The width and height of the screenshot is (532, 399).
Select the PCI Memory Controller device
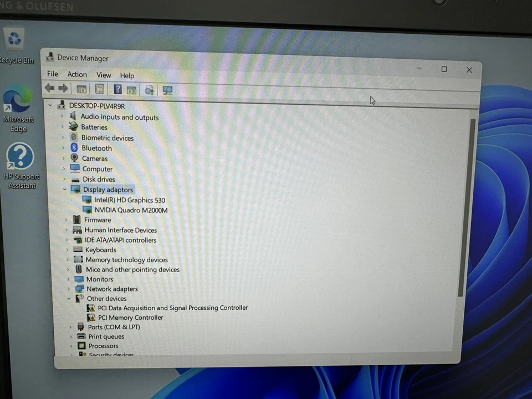[130, 317]
